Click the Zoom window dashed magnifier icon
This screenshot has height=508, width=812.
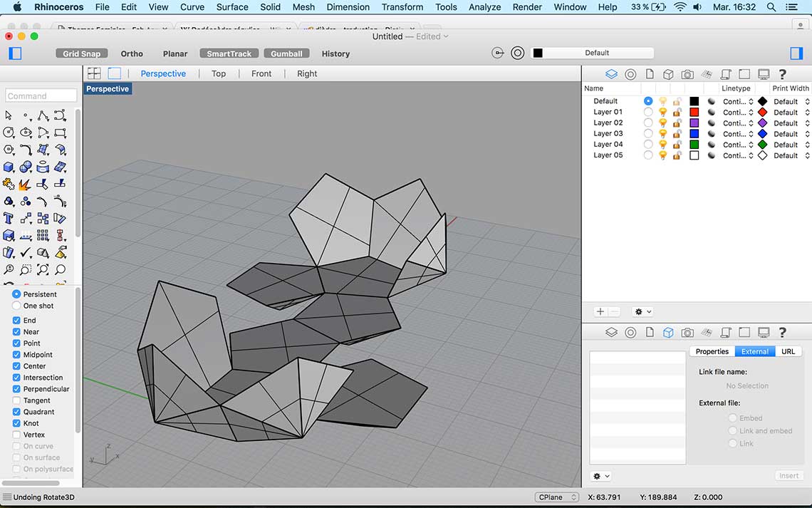click(x=26, y=269)
